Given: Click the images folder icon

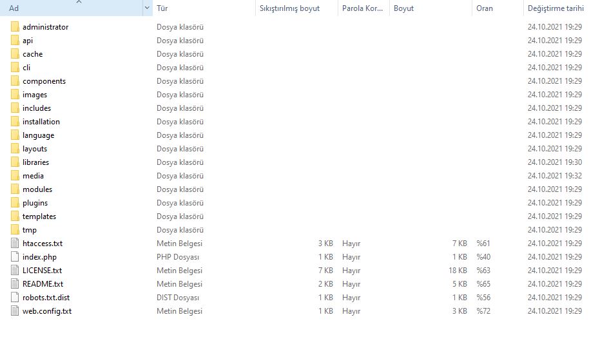Looking at the screenshot, I should (x=15, y=95).
